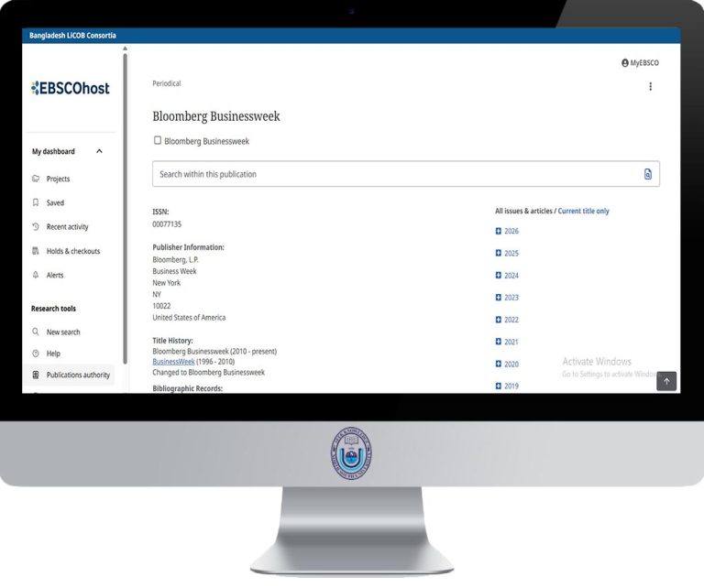Expand the 2023 issues list
704x588 pixels.
coord(498,298)
